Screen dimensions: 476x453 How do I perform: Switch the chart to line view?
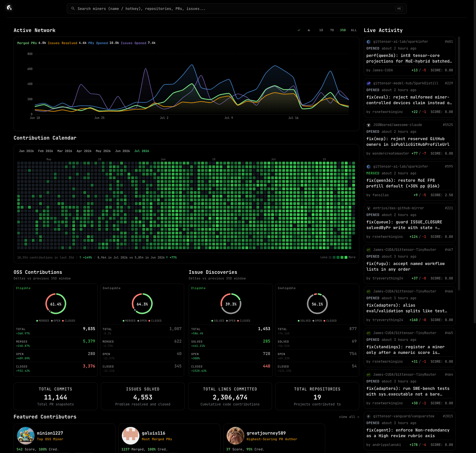pyautogui.click(x=299, y=30)
